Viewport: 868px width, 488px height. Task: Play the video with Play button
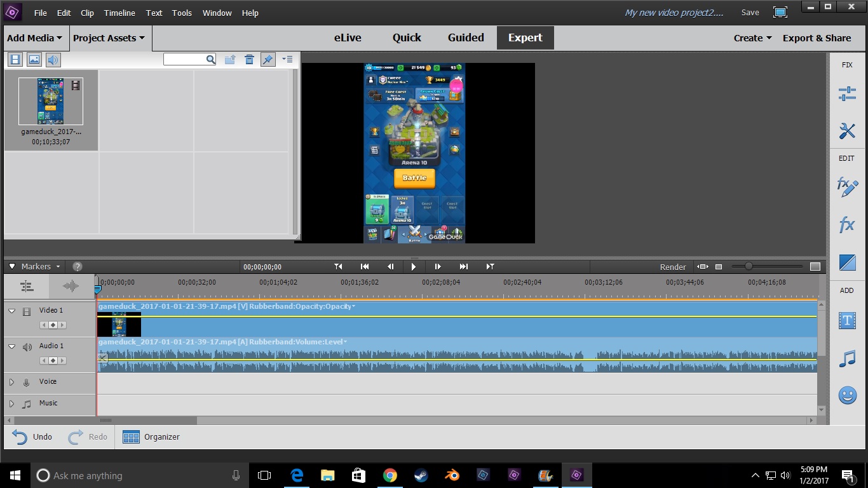pos(414,267)
